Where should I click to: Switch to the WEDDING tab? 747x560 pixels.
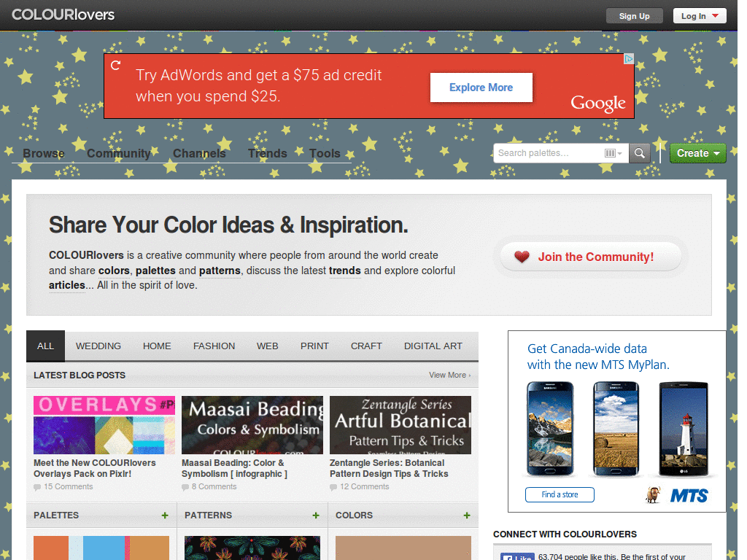[x=98, y=346]
